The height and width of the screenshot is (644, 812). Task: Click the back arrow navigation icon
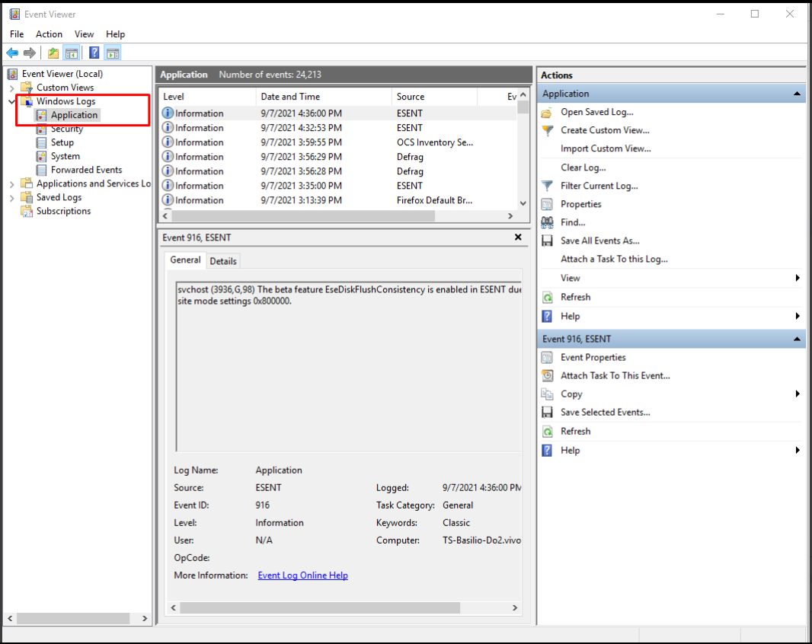[12, 52]
